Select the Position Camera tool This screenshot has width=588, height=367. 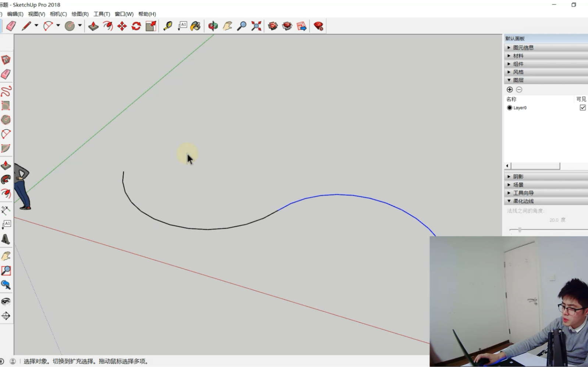6,316
